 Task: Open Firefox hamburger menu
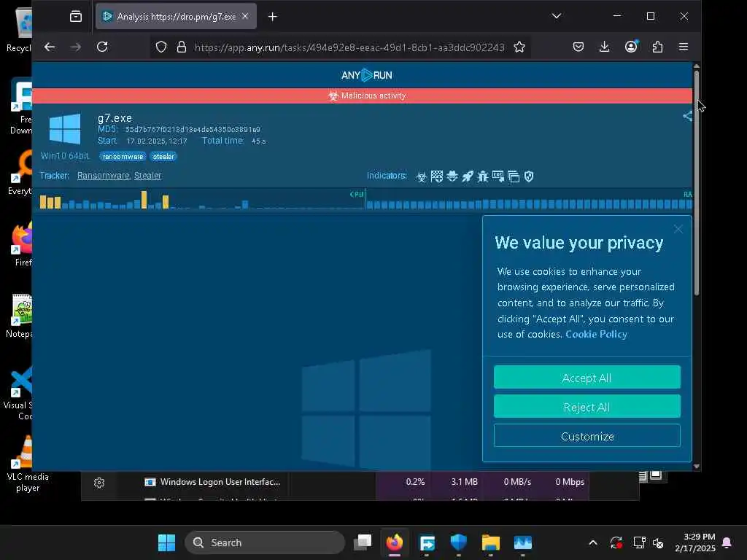pos(684,47)
